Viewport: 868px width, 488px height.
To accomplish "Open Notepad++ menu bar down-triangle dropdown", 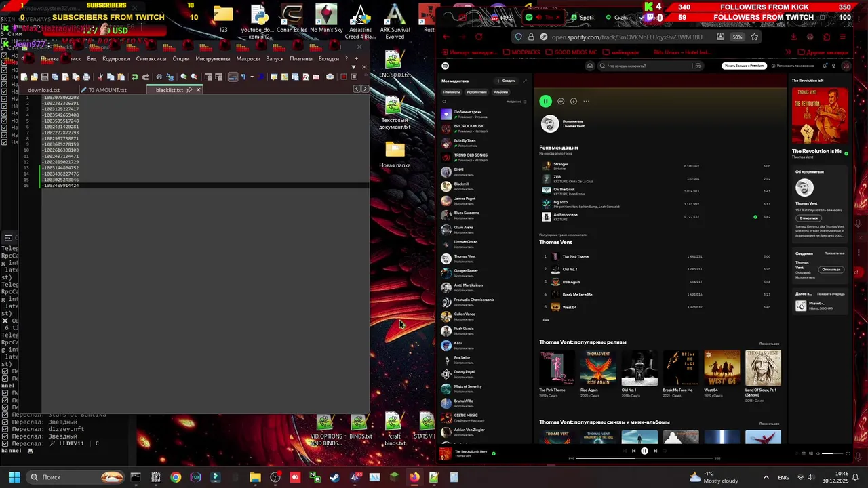I will coord(353,67).
